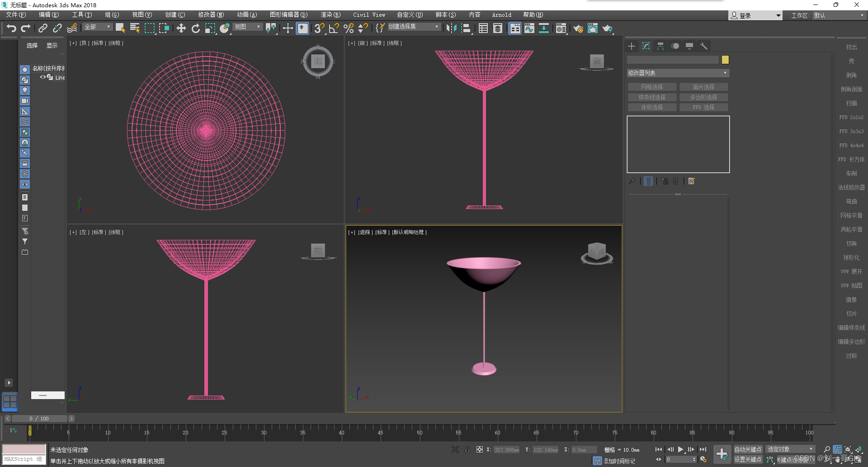Activate the Select and Rotate tool

195,29
